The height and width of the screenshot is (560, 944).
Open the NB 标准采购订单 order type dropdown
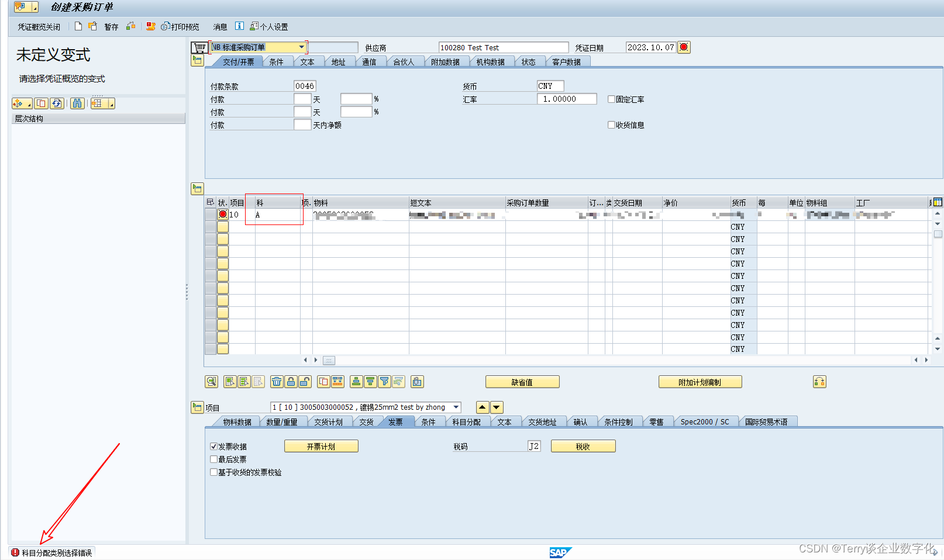302,47
